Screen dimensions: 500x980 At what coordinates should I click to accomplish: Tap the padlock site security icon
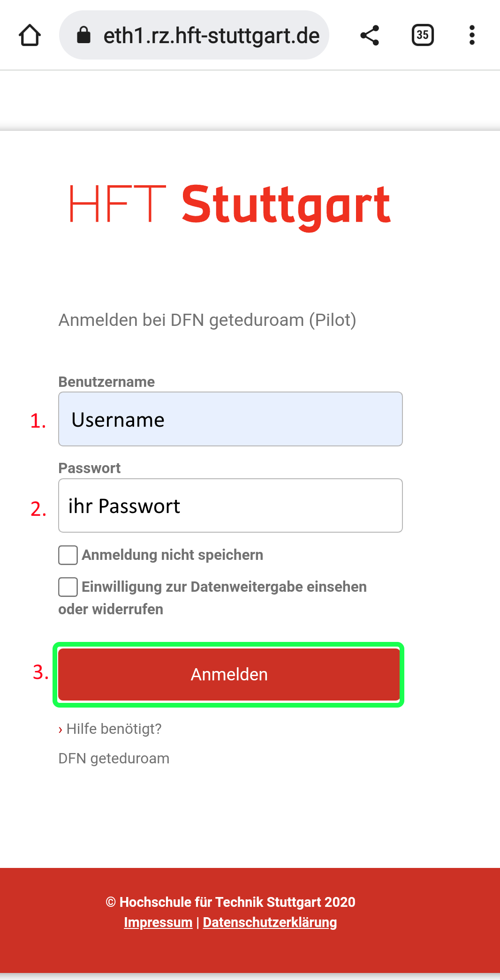point(83,35)
